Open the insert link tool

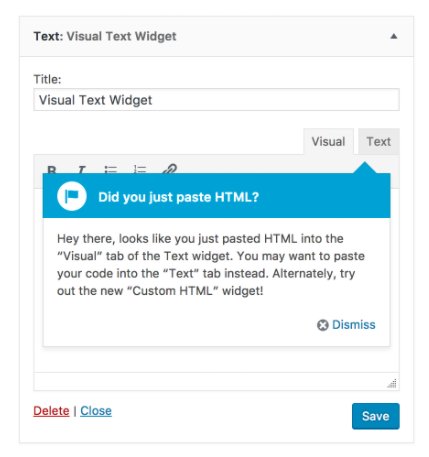(x=169, y=169)
